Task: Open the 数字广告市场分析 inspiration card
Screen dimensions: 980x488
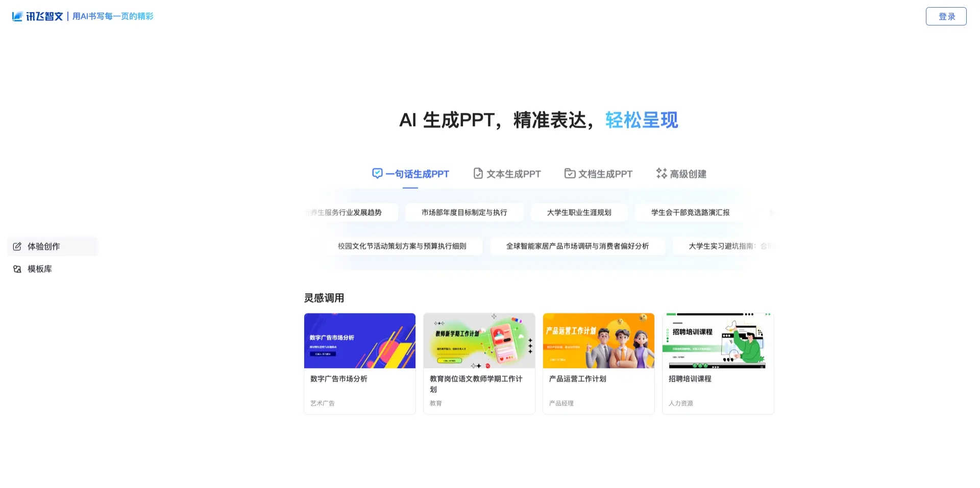Action: pos(359,363)
